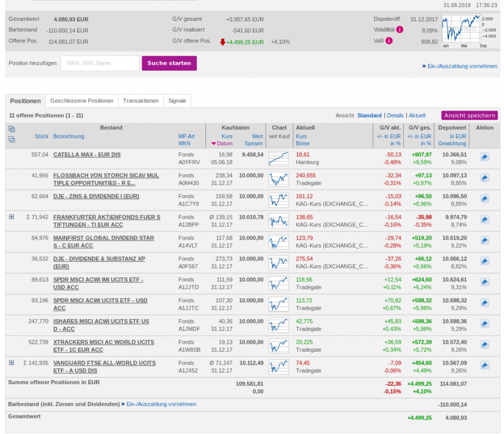
Task: Expand the VANGUARD FTSE ALL-WORLD position details
Action: 10,363
